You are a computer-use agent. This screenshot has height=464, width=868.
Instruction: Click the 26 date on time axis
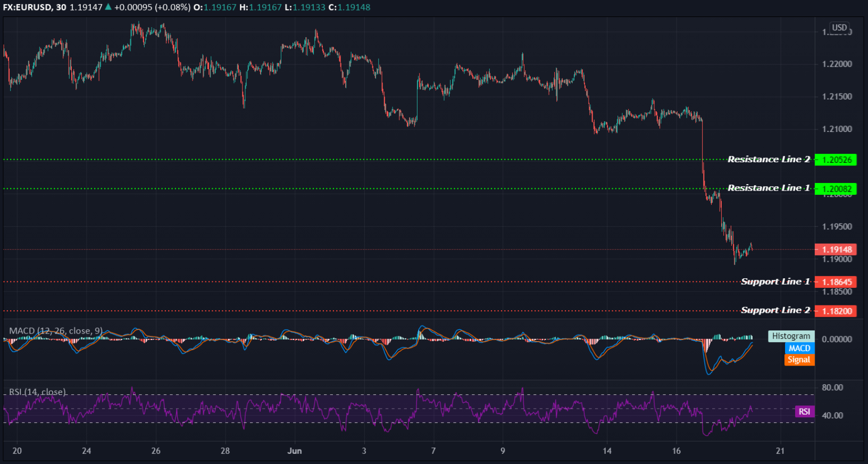(156, 451)
